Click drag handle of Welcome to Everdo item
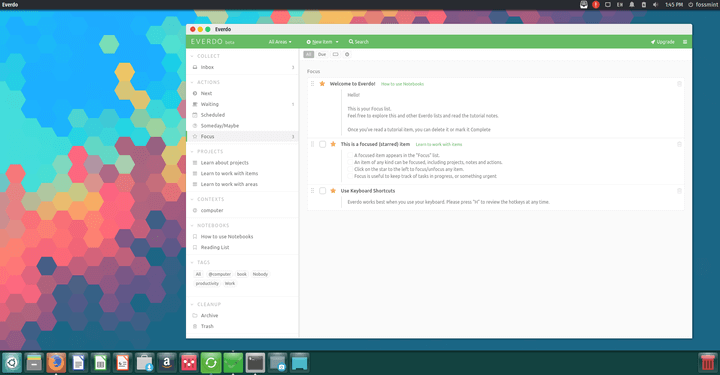 (x=312, y=84)
